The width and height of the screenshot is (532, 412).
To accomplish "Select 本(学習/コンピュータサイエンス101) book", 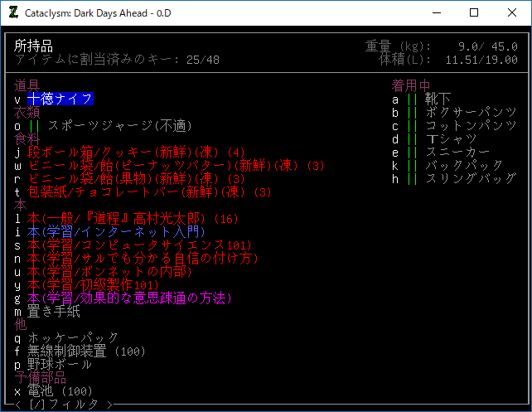I will pyautogui.click(x=138, y=245).
